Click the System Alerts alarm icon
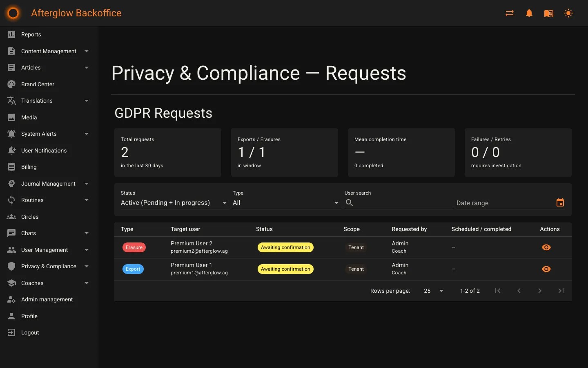The height and width of the screenshot is (368, 588). (11, 134)
